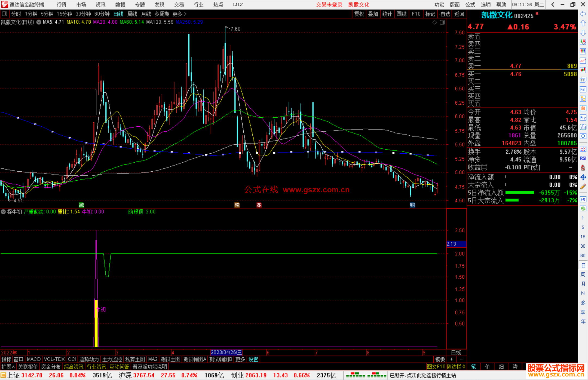
Task: Click the 画线 drawing button
Action: 401,14
